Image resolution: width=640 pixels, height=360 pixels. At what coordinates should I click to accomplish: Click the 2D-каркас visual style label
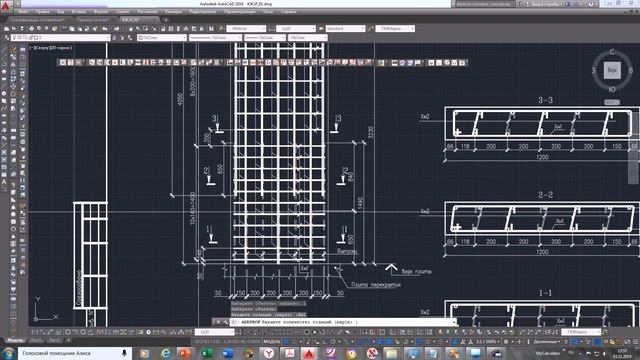tap(61, 48)
